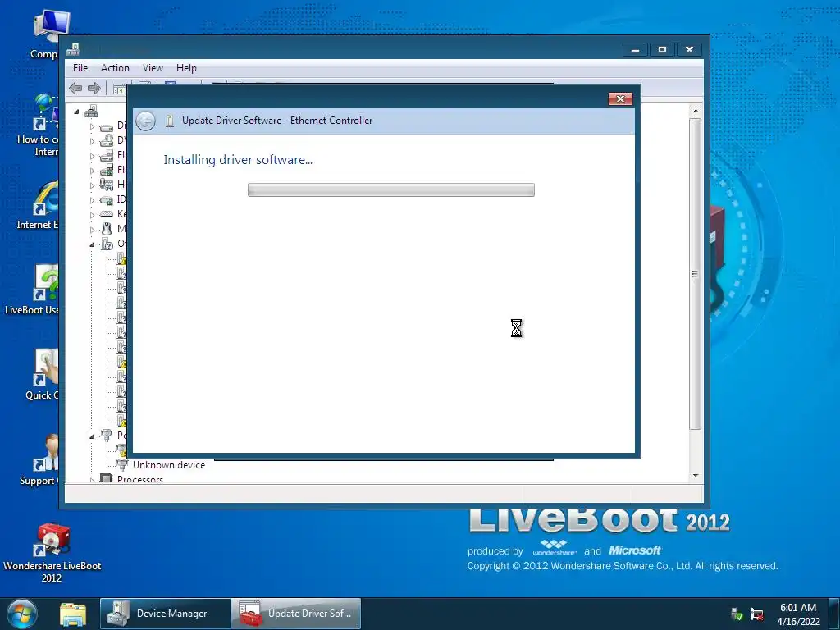The image size is (840, 630).
Task: Maximize the Device Manager window
Action: pos(662,50)
